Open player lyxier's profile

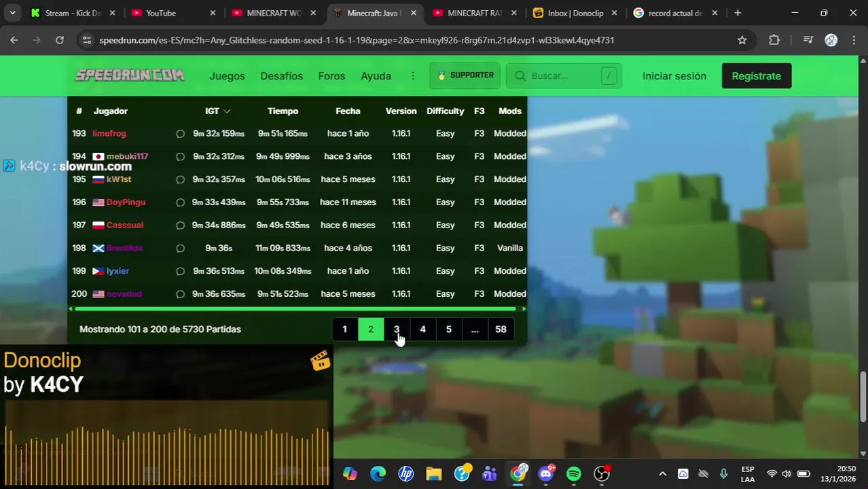117,271
